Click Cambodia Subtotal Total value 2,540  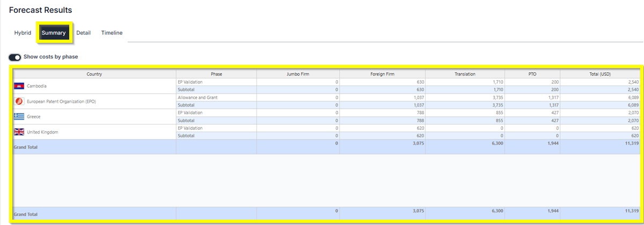click(632, 89)
